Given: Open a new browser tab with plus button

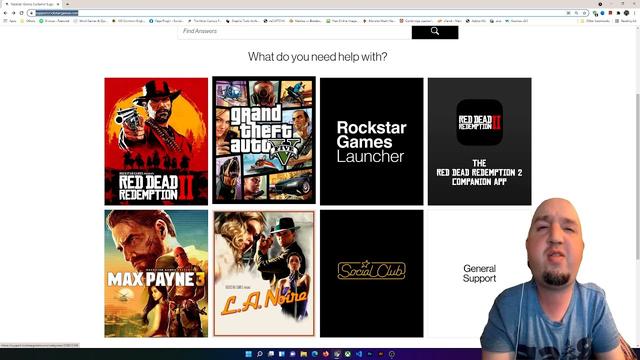Looking at the screenshot, I should coord(67,4).
